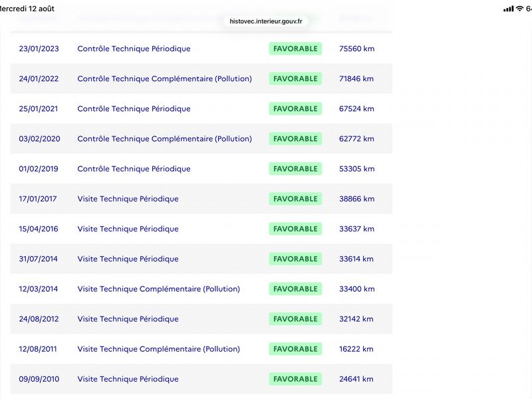The image size is (532, 399).
Task: Click the 09/09/2010 Visite Technique Périodique entry
Action: [x=201, y=379]
